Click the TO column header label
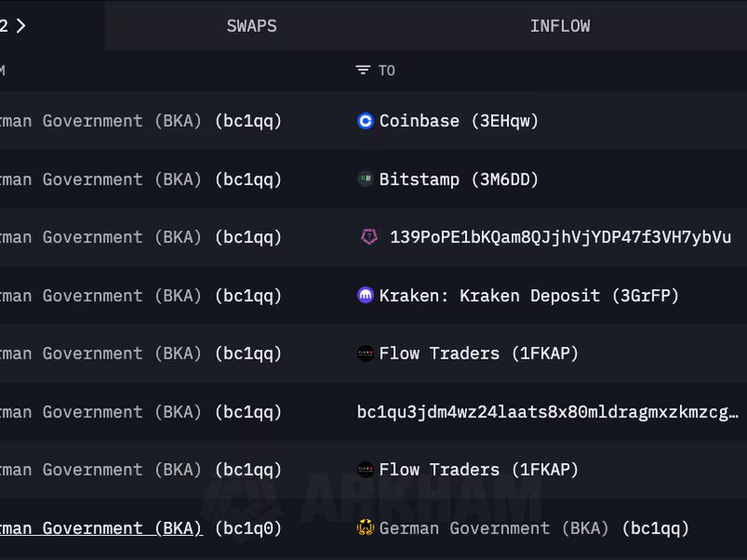Image resolution: width=747 pixels, height=560 pixels. [x=387, y=71]
